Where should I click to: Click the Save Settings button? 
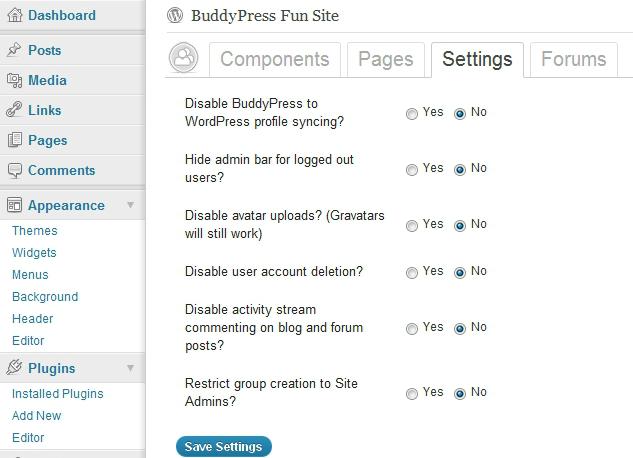224,447
